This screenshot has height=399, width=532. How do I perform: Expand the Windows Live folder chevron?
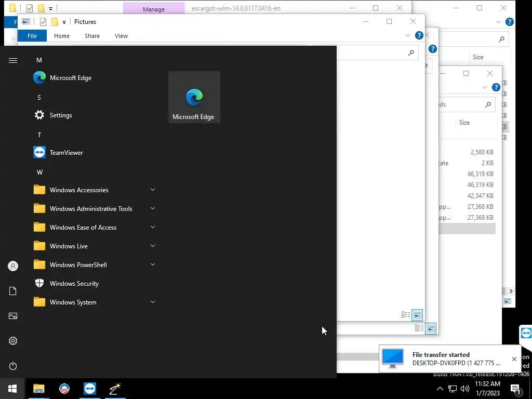(x=153, y=246)
